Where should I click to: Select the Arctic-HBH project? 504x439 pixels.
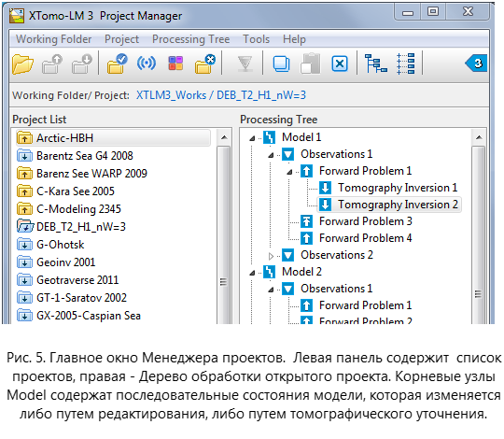click(113, 137)
